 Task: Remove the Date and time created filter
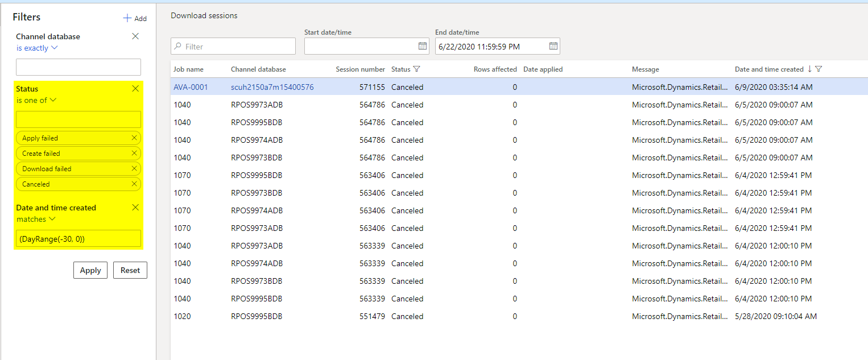135,207
